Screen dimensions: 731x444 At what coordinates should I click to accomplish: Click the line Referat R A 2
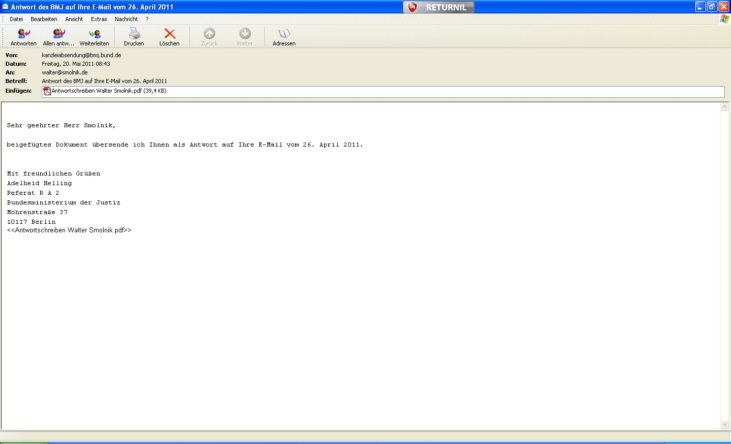(x=33, y=193)
